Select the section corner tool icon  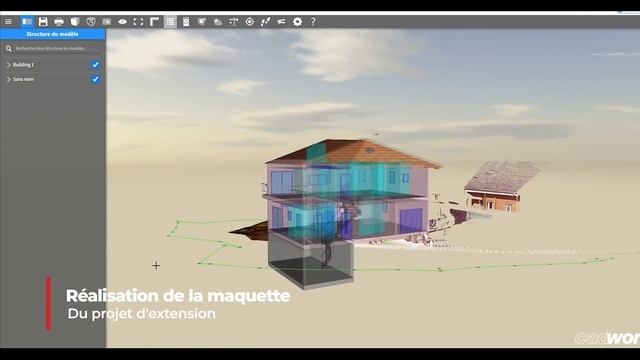[154, 22]
